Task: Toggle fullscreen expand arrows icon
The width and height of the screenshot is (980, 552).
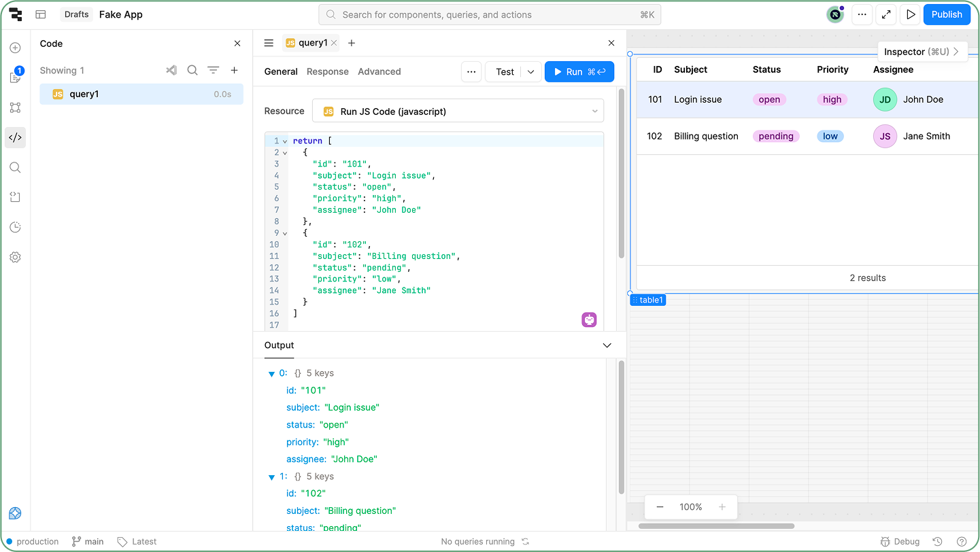Action: click(886, 14)
